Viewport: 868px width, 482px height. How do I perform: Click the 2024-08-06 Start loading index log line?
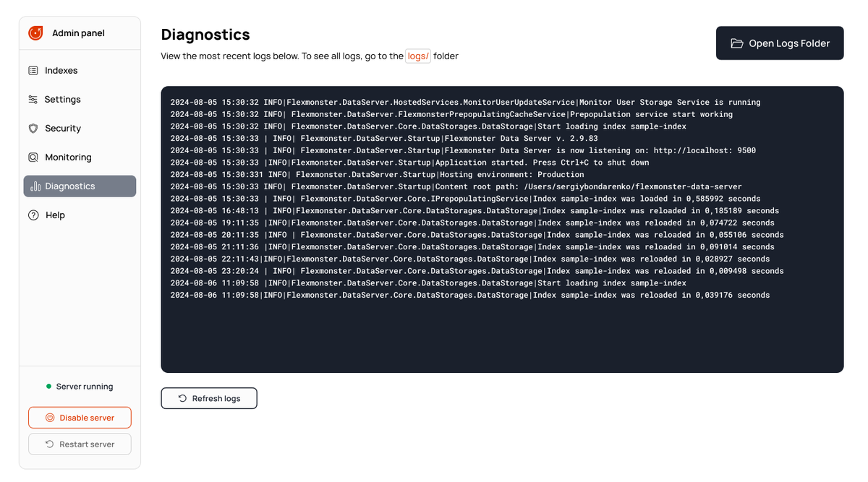[428, 283]
